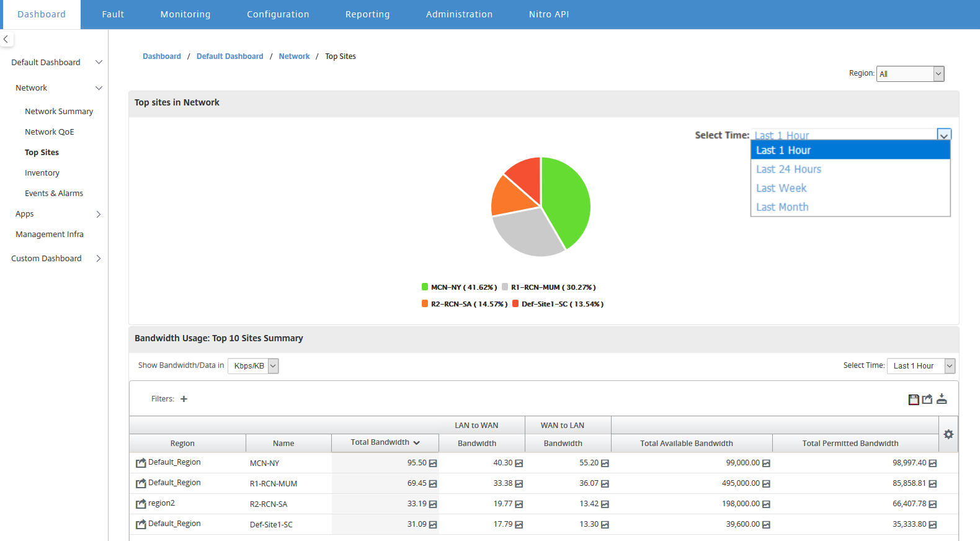Open Events & Alarms in the sidebar

(54, 194)
